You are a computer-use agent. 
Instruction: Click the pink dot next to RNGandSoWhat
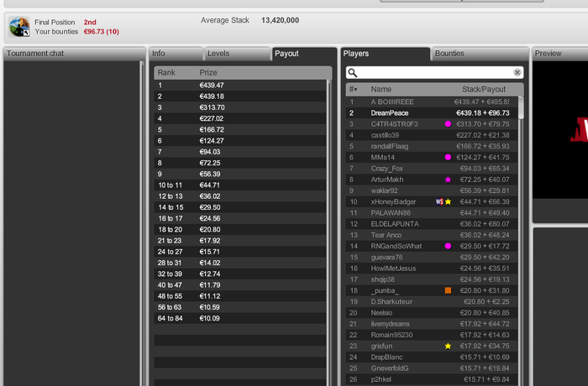pyautogui.click(x=448, y=246)
